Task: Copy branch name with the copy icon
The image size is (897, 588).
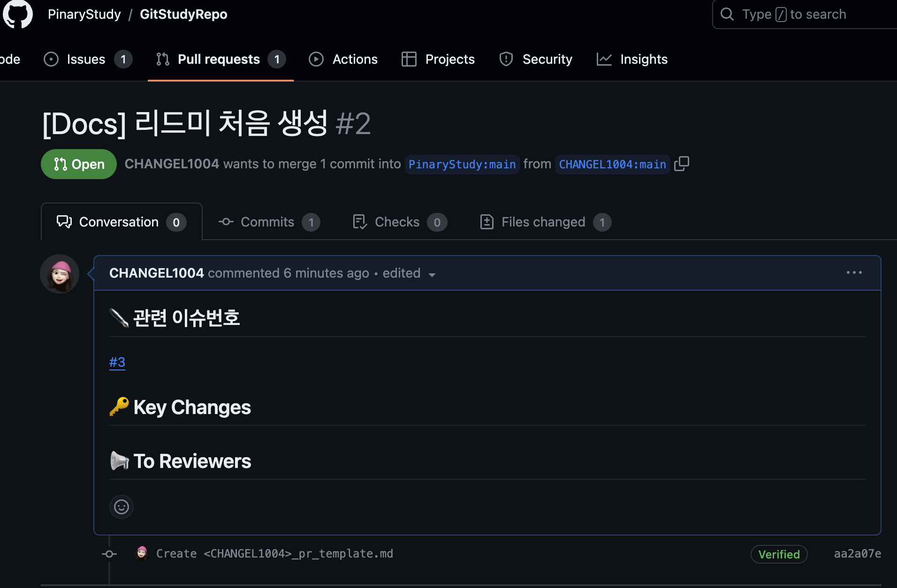Action: pyautogui.click(x=681, y=164)
